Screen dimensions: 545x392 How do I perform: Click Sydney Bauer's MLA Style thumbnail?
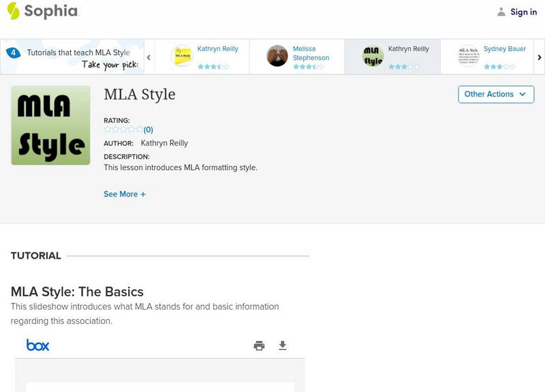(468, 56)
